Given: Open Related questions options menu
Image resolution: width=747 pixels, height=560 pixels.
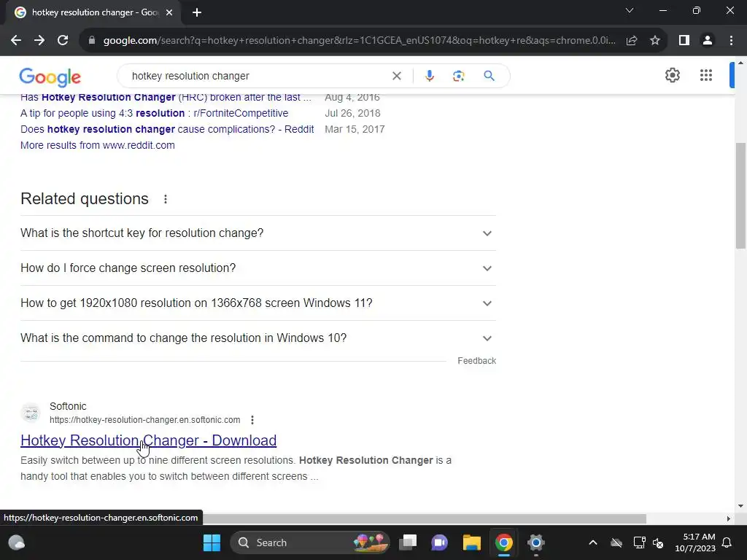Looking at the screenshot, I should tap(166, 199).
